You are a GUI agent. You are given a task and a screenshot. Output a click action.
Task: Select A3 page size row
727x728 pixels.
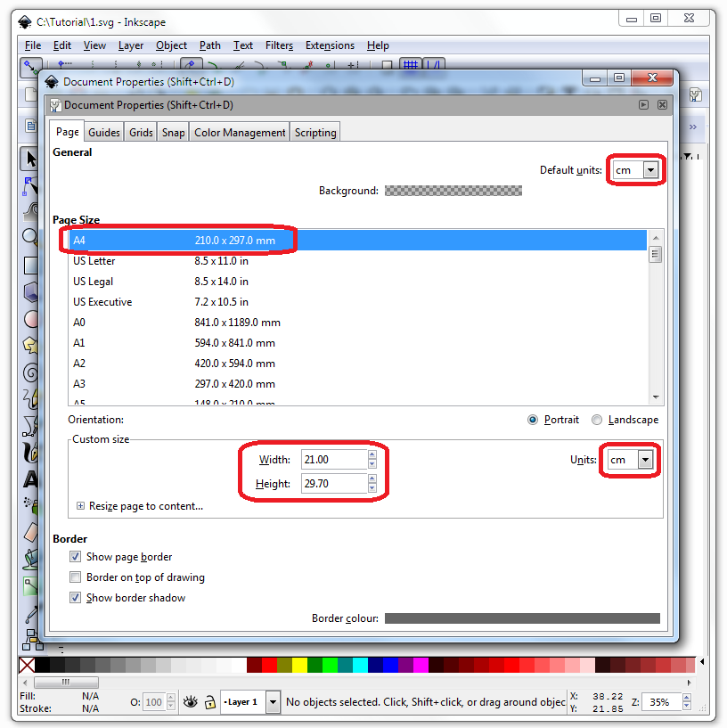(357, 383)
